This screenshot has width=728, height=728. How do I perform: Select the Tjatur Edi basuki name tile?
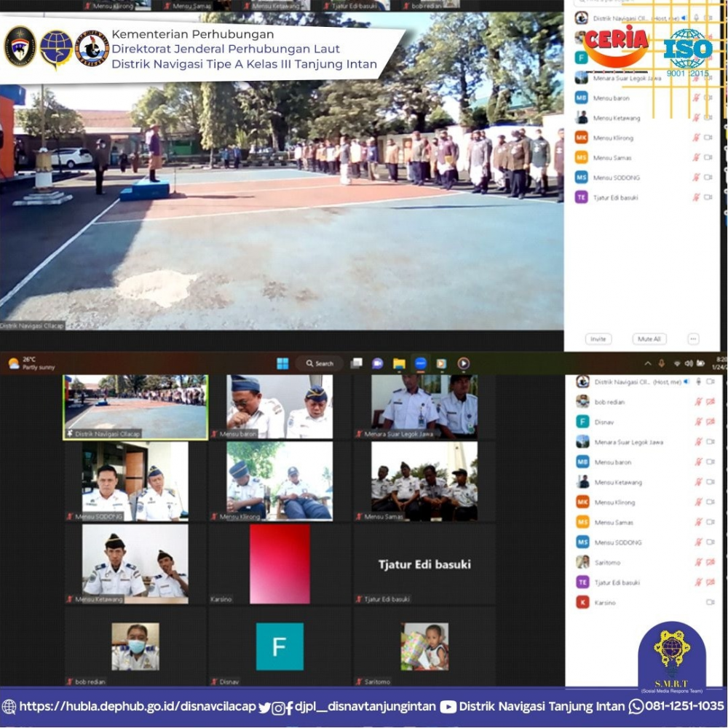coord(424,564)
